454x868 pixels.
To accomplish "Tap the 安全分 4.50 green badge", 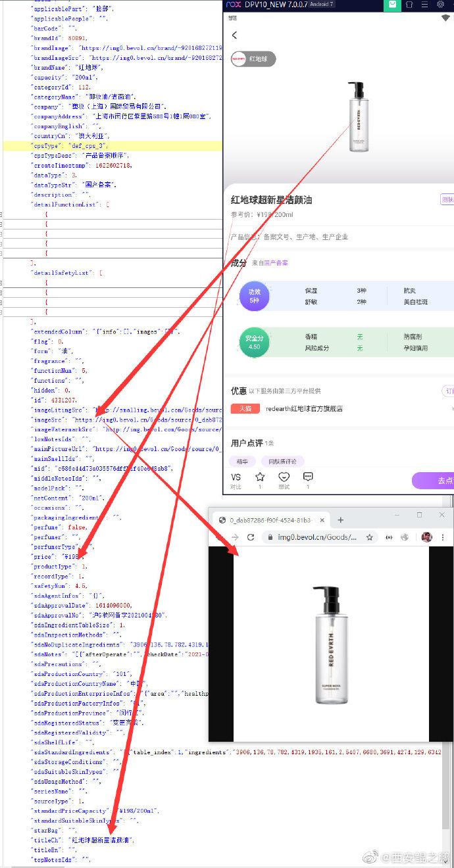I will tap(254, 342).
